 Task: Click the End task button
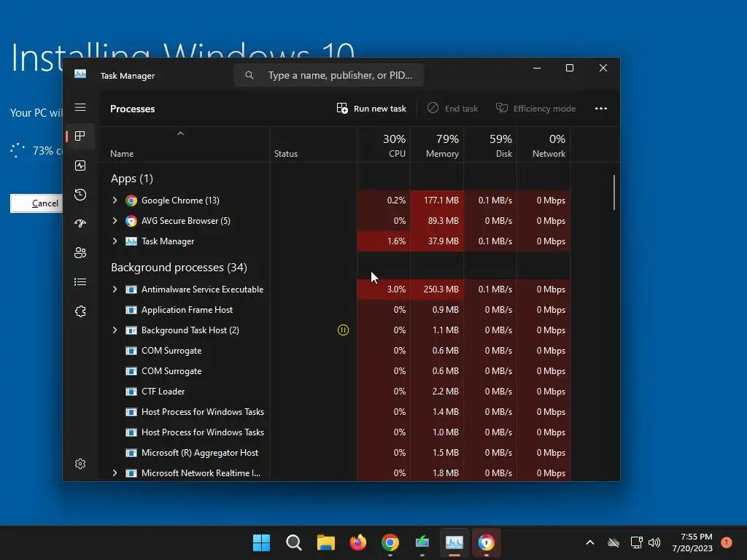pos(452,109)
